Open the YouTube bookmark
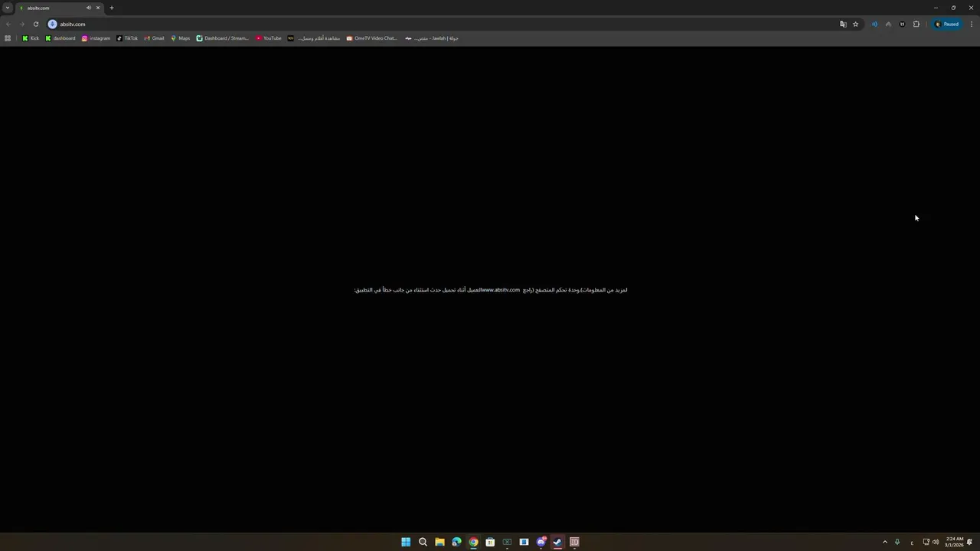980x551 pixels. pos(269,38)
